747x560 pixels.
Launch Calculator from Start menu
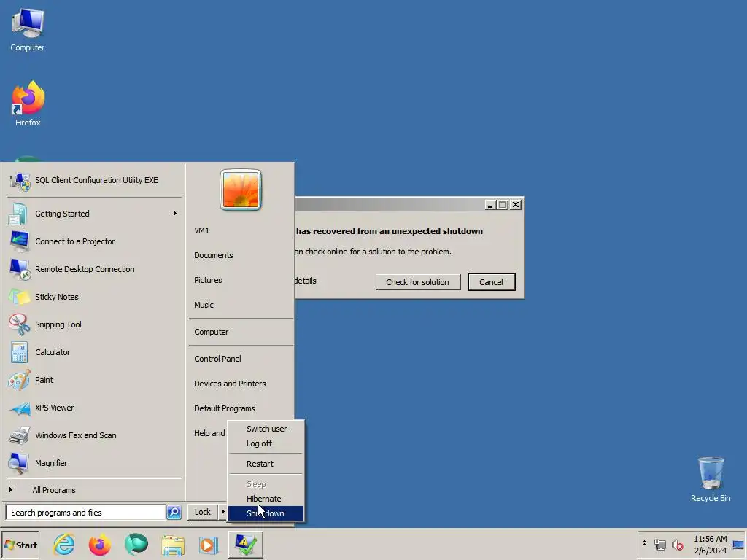[x=94, y=352]
